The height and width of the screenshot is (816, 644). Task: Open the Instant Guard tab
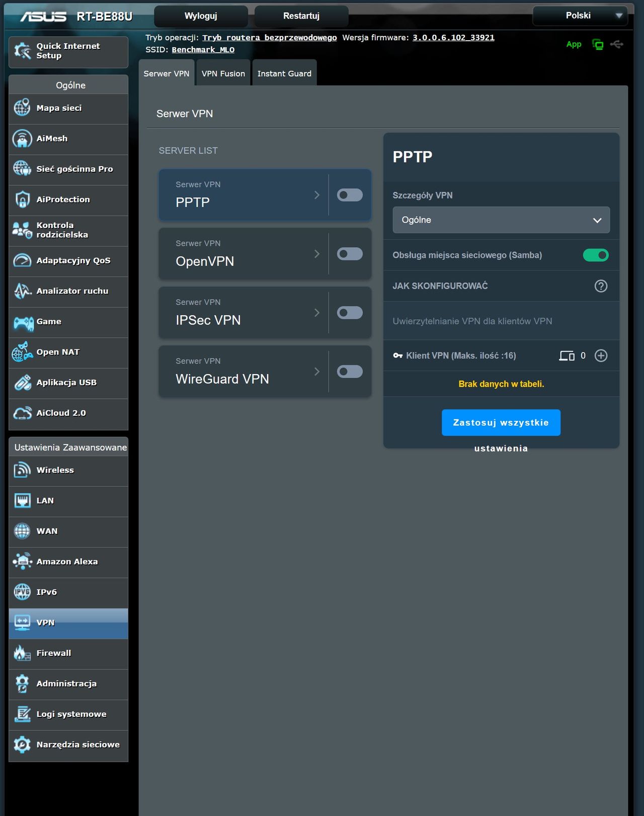[284, 73]
